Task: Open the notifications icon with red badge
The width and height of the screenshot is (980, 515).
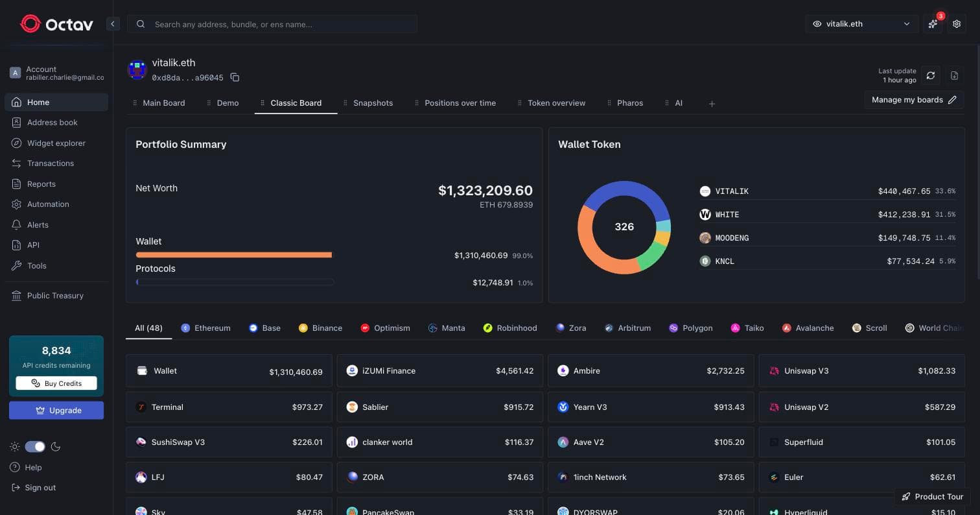Action: [x=933, y=24]
